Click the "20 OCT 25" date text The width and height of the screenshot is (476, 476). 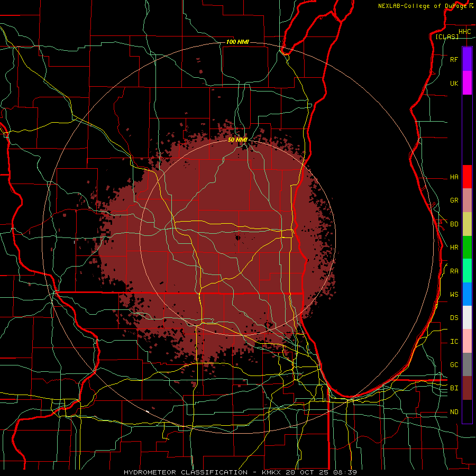(x=307, y=472)
